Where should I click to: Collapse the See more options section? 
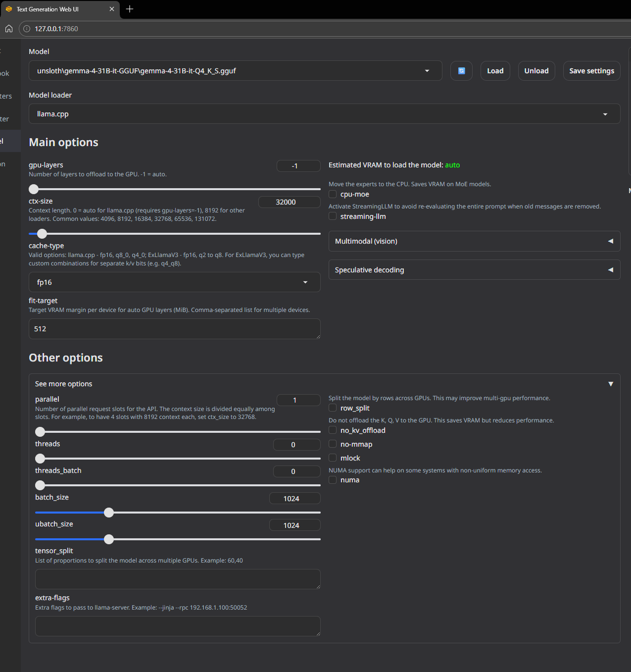pos(610,384)
